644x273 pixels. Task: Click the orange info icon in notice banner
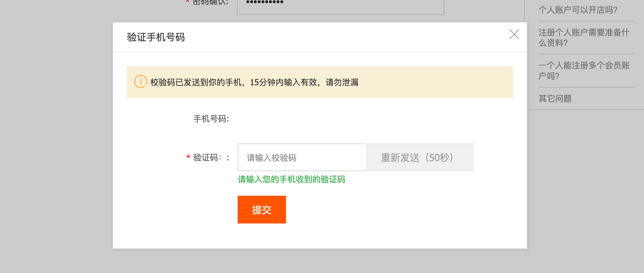(141, 82)
